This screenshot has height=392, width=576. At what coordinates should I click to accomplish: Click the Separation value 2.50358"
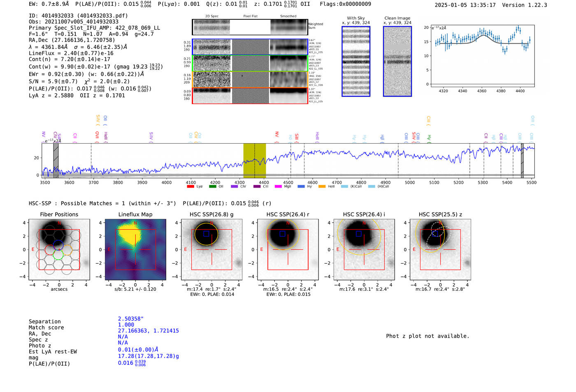coord(131,319)
